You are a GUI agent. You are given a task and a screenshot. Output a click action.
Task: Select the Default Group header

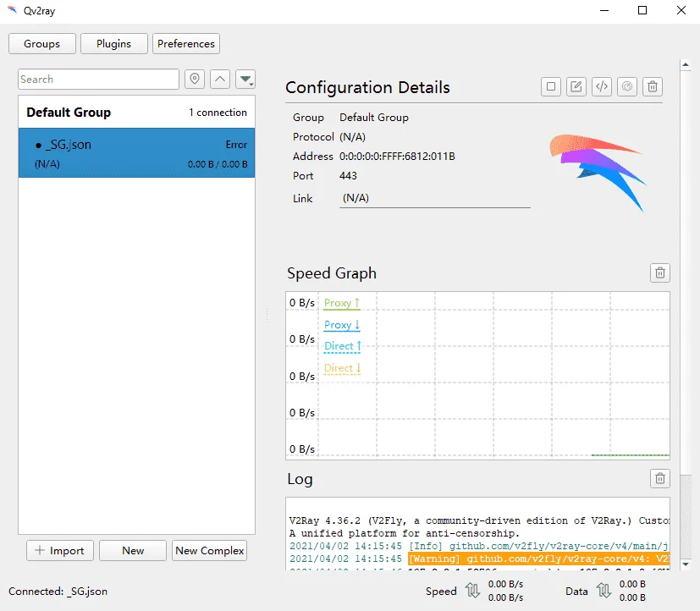coord(136,112)
